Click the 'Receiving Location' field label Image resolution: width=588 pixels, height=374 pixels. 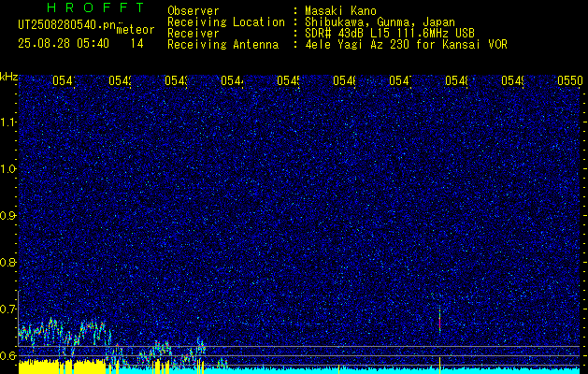pos(226,22)
